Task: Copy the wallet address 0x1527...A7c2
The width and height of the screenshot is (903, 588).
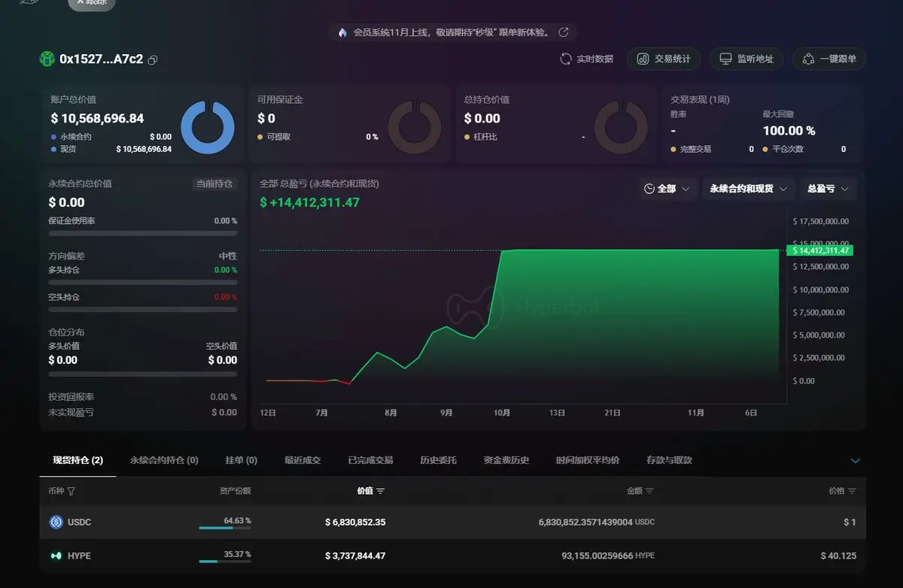Action: coord(153,59)
